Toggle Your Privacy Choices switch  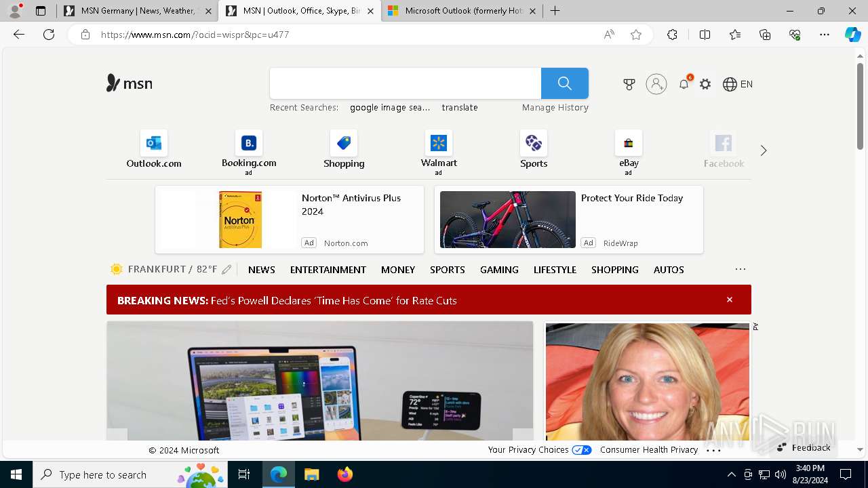[x=581, y=450]
